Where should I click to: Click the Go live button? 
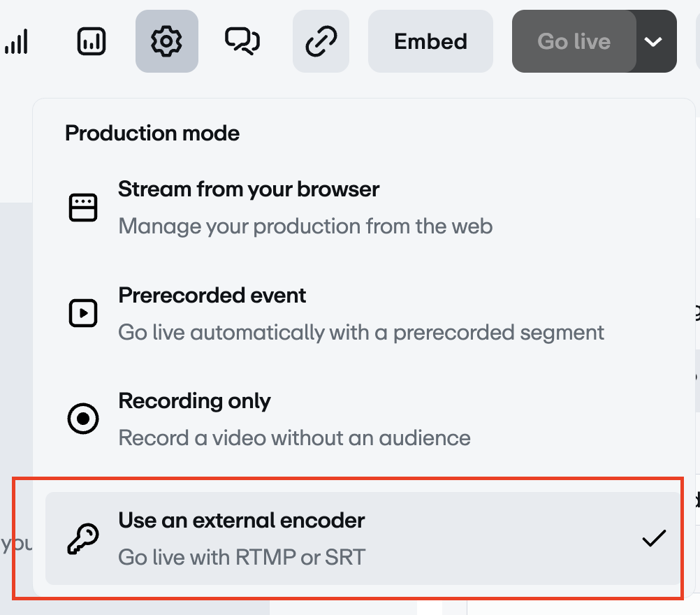[574, 42]
